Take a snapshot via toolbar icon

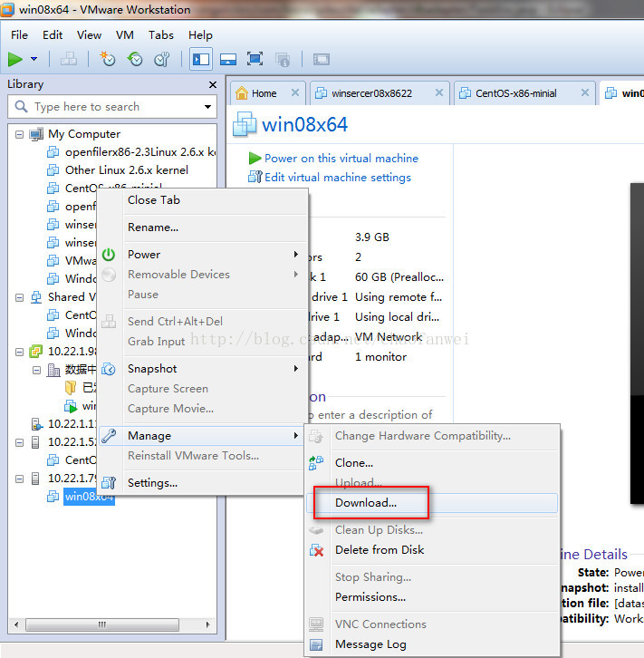coord(107,59)
